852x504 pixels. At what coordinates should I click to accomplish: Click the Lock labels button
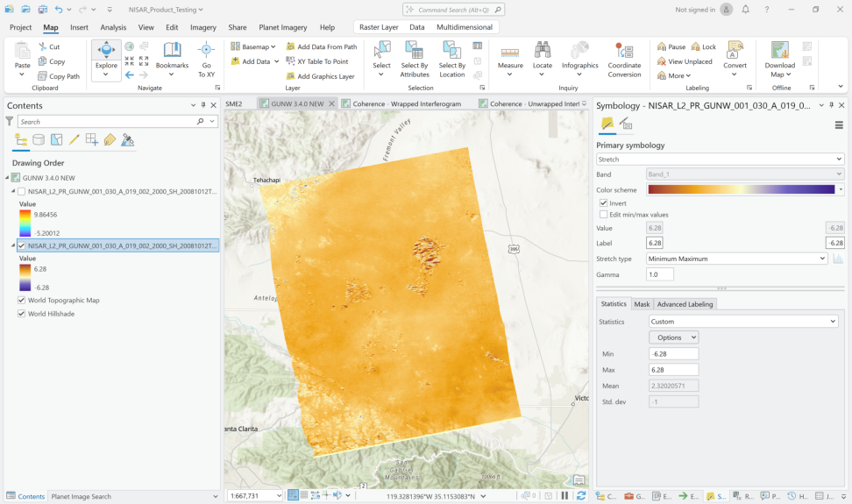(703, 46)
